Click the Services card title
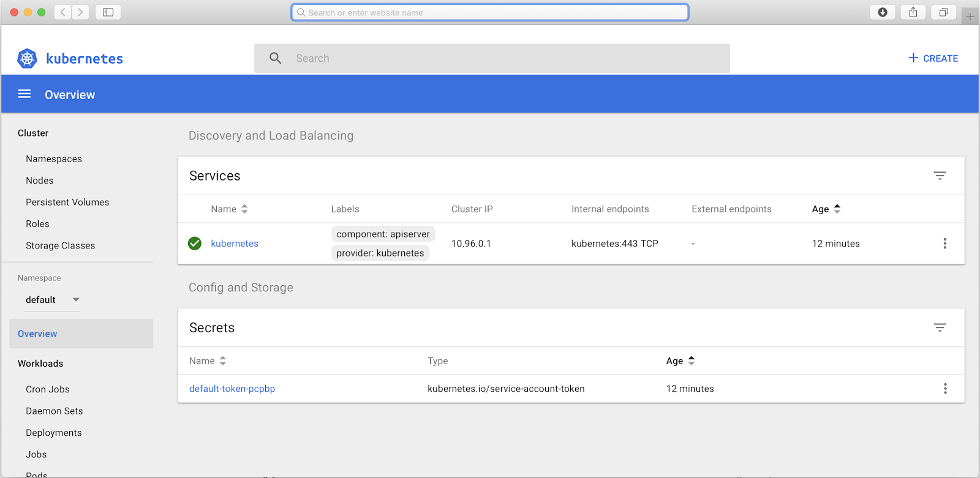Screen dimensions: 980x478 (x=215, y=176)
